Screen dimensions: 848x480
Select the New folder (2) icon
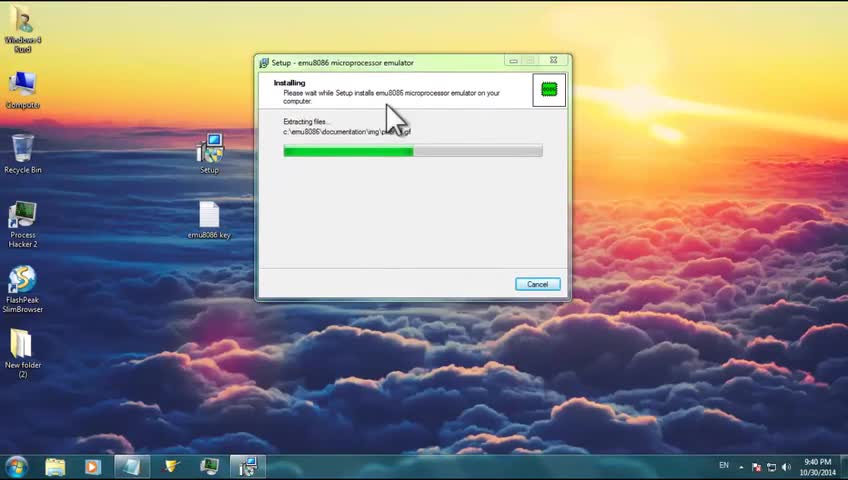point(23,354)
